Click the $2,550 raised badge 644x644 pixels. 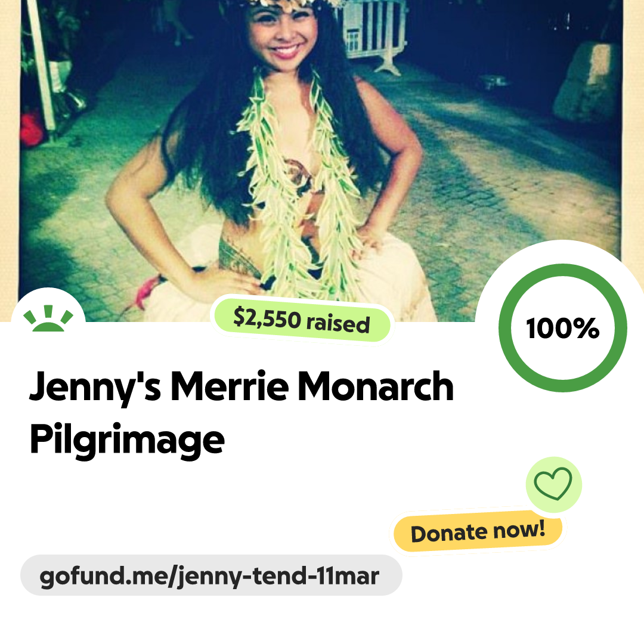point(302,320)
